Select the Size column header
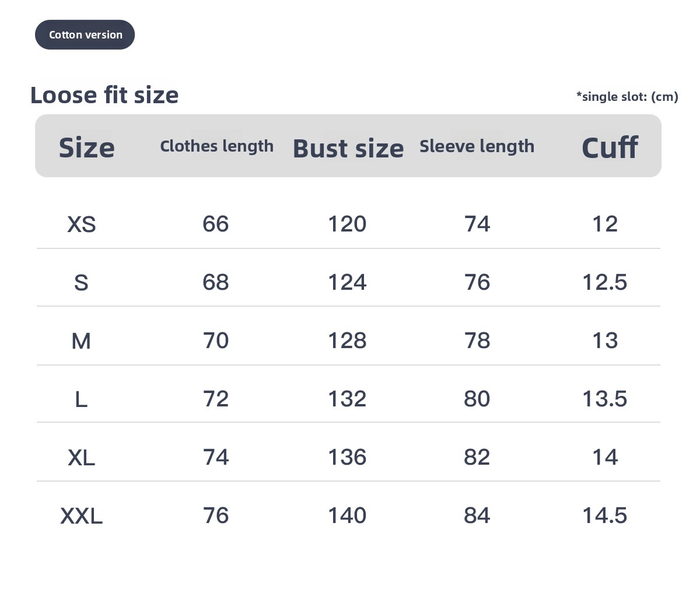 pyautogui.click(x=86, y=148)
